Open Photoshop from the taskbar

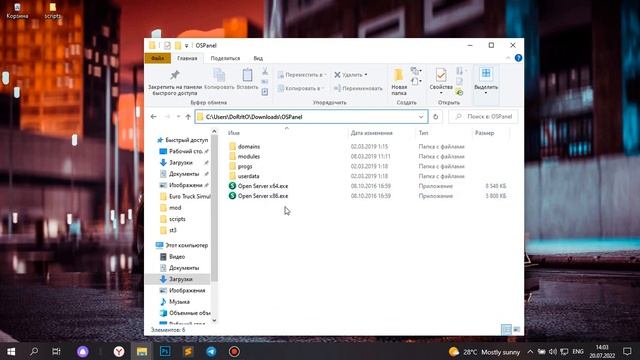coord(165,351)
